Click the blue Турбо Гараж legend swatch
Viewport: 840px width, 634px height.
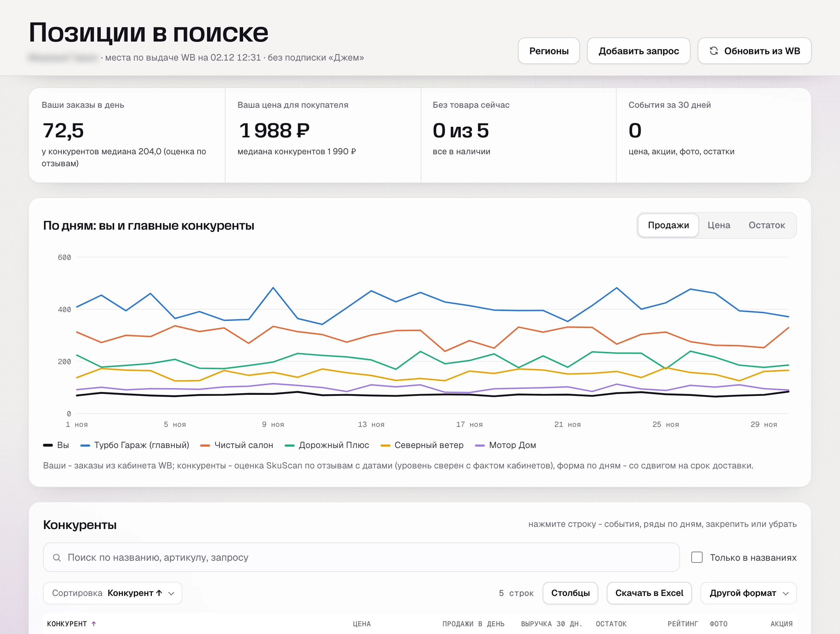(x=85, y=445)
